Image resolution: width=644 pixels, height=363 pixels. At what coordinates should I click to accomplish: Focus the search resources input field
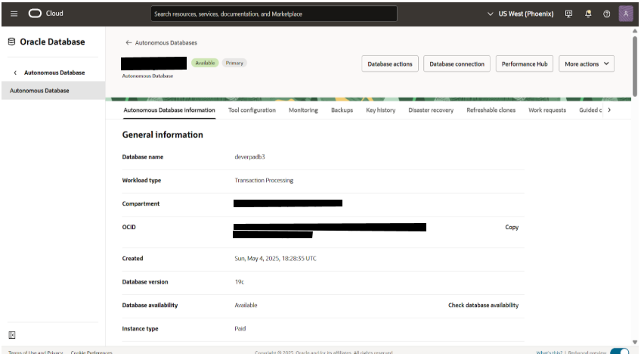coord(274,14)
